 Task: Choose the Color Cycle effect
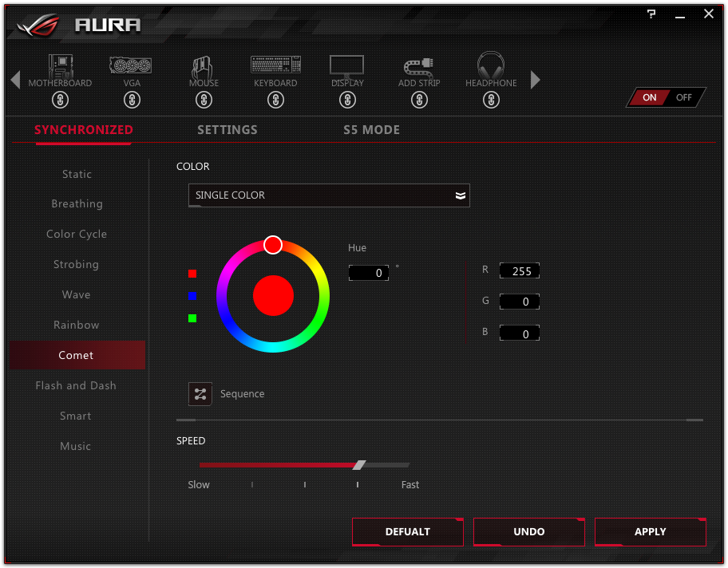click(77, 234)
